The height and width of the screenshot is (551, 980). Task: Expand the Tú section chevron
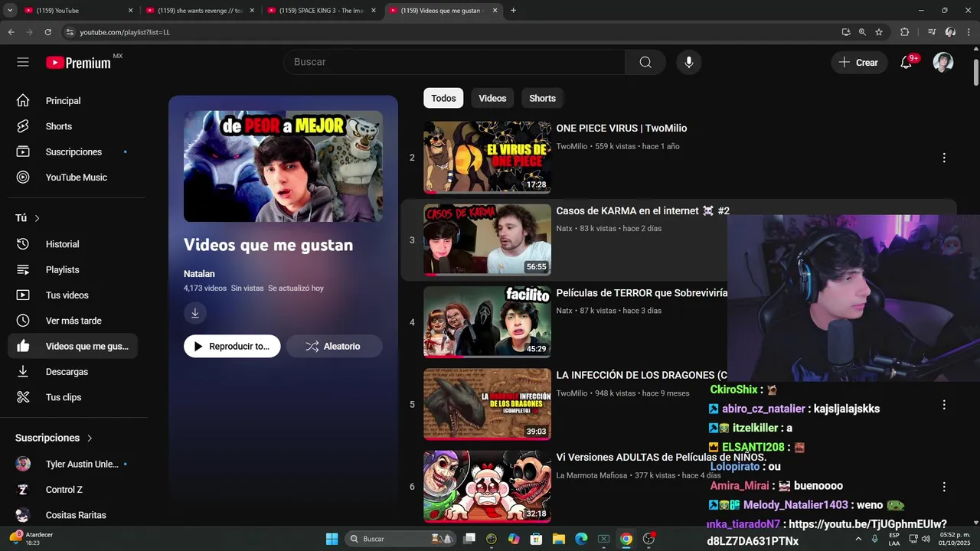[x=37, y=219]
